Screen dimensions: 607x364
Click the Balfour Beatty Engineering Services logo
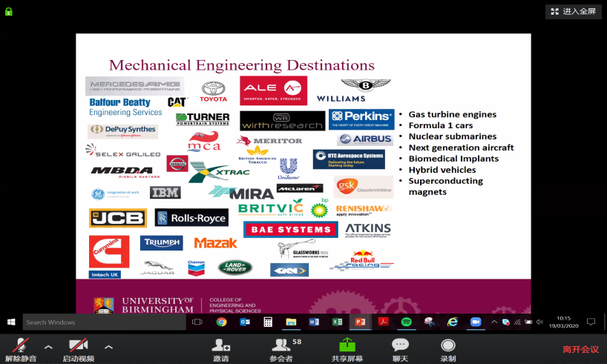click(125, 107)
